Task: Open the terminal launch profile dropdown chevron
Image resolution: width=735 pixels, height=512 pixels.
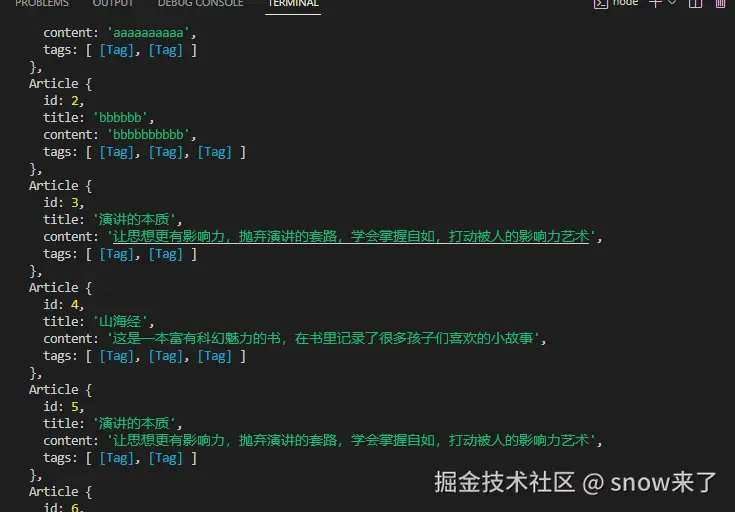Action: (672, 3)
